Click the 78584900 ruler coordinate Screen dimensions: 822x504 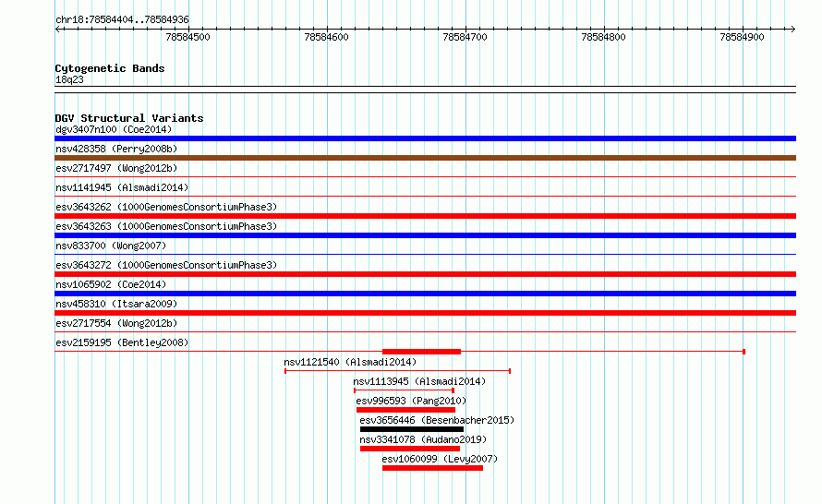[742, 37]
